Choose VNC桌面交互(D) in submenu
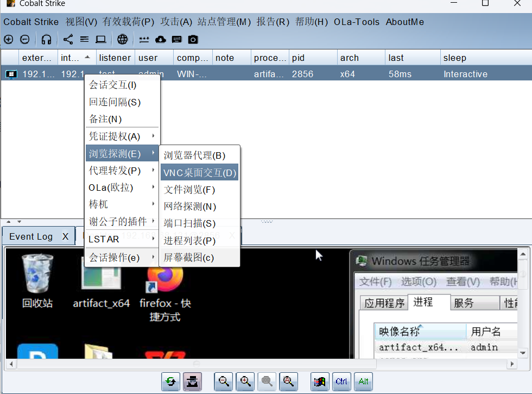Viewport: 532px width, 394px height. (x=200, y=173)
